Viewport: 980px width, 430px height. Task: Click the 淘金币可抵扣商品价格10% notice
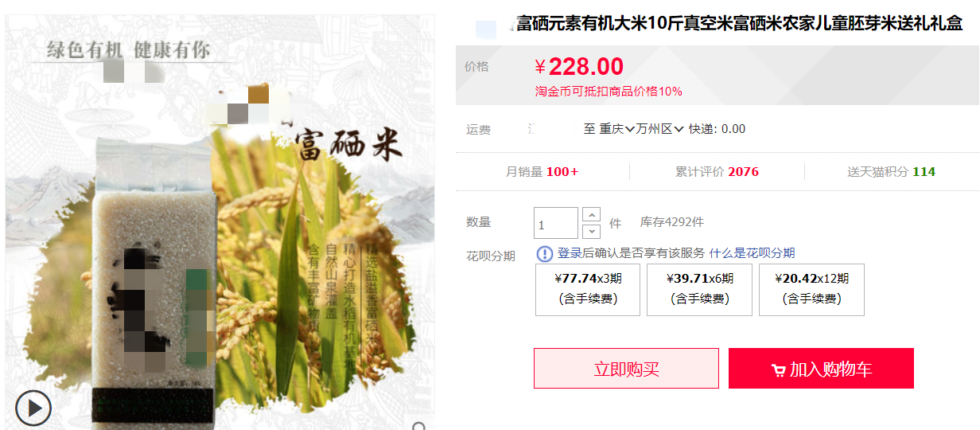[x=609, y=91]
